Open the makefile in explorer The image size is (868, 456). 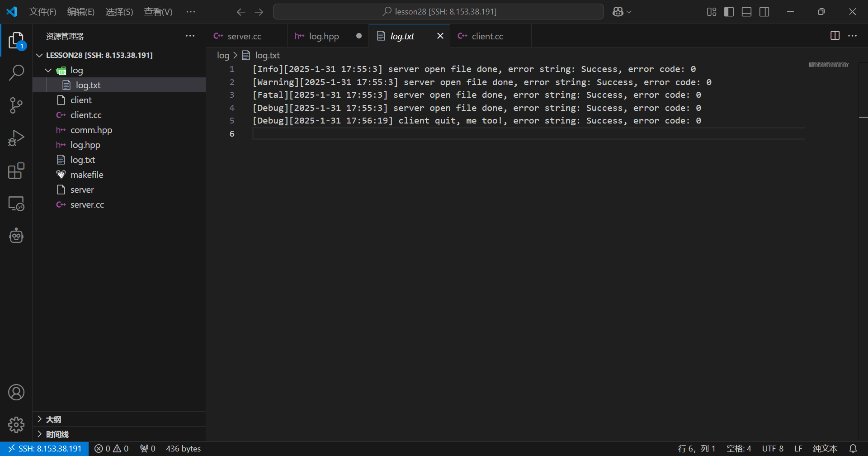pos(119,175)
